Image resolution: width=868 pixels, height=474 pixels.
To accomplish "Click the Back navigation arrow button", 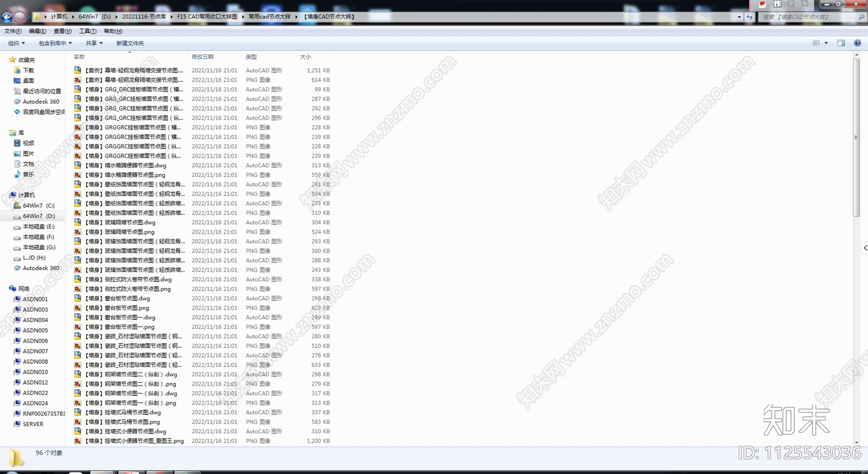I will click(7, 17).
